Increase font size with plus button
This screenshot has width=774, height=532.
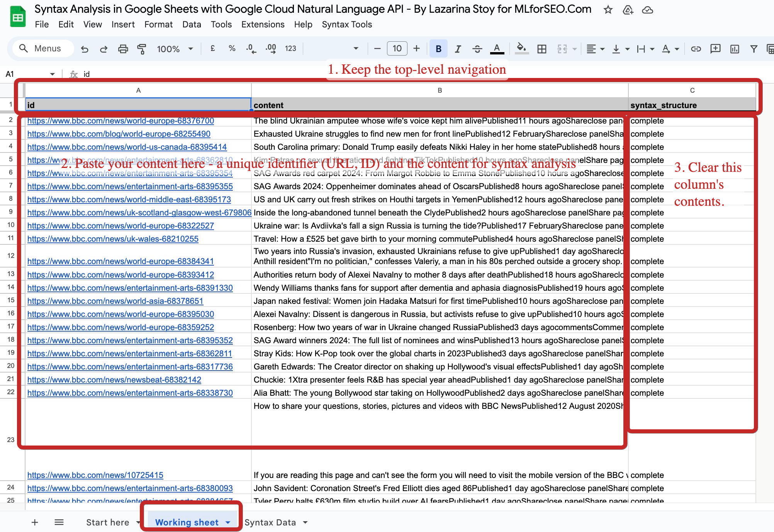tap(416, 49)
